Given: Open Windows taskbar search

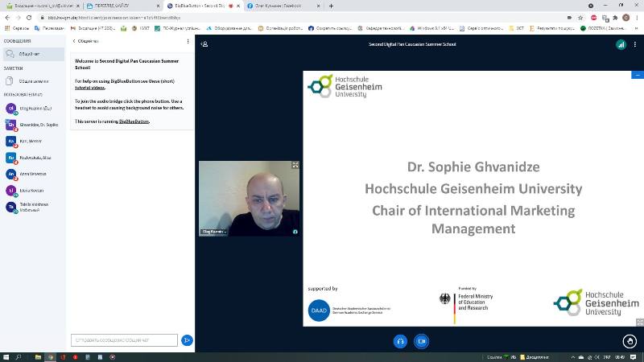Looking at the screenshot, I should pos(19,357).
